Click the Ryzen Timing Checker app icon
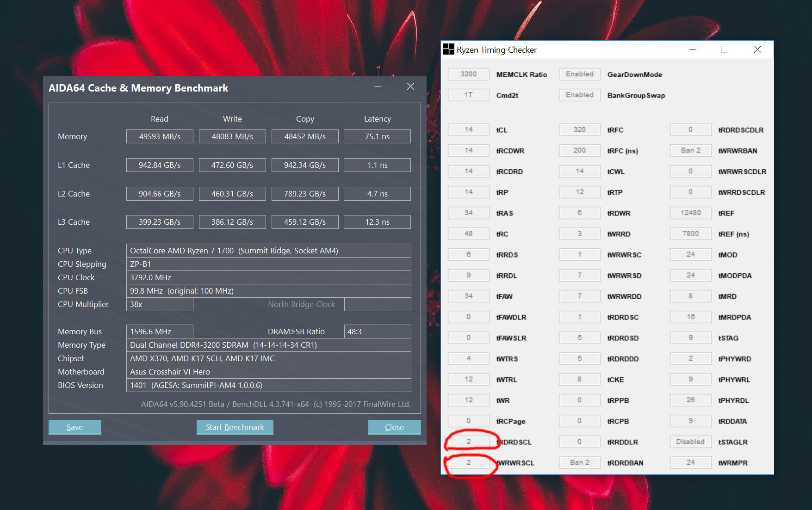This screenshot has width=812, height=510. [448, 49]
